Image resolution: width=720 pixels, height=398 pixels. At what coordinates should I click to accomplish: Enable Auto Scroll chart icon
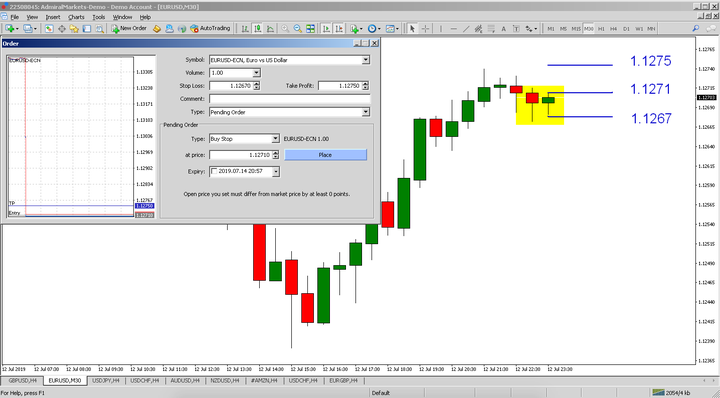coord(326,28)
